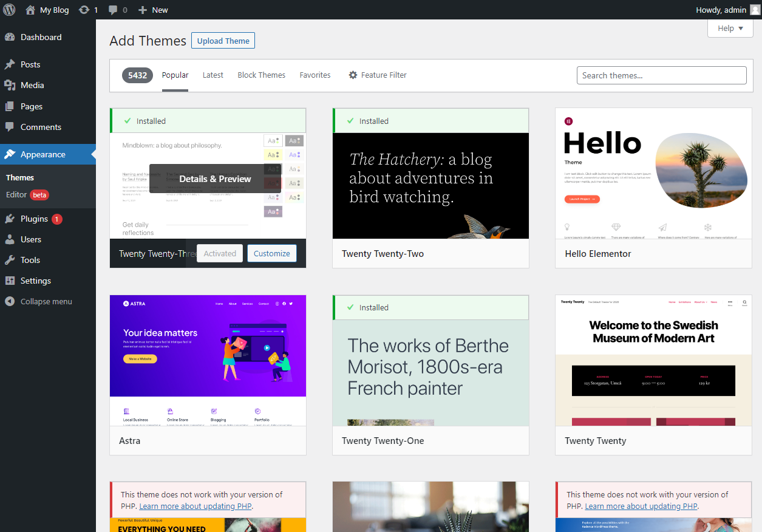
Task: Click the Appearance paintbrush icon
Action: tap(10, 154)
